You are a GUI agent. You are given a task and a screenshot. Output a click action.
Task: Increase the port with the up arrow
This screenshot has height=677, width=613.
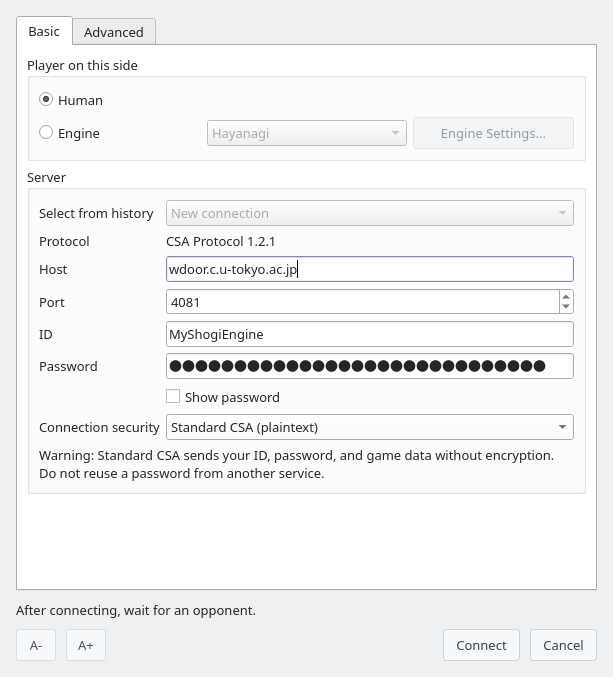(566, 296)
